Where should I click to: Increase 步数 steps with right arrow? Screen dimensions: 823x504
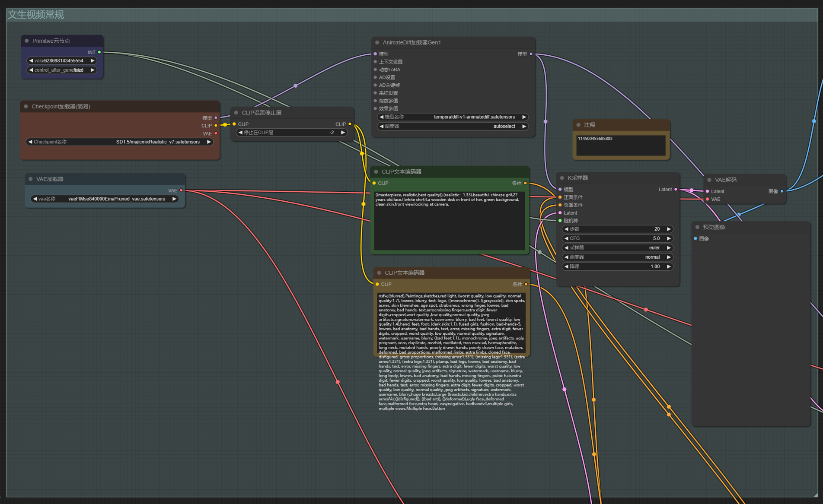click(669, 229)
